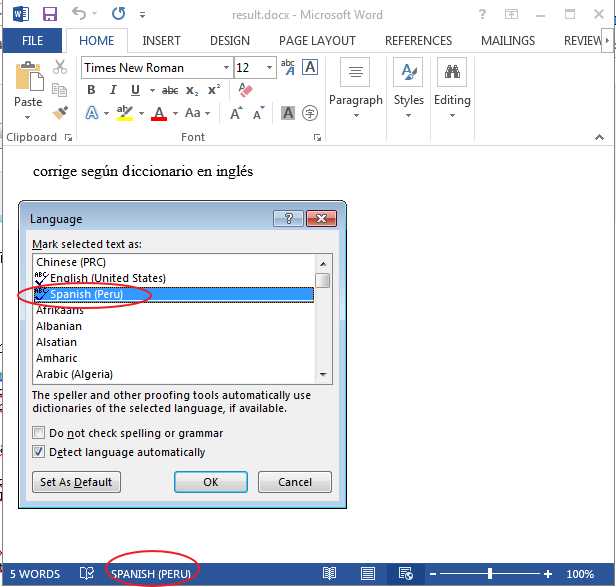The height and width of the screenshot is (587, 616).
Task: Click the zoom slider handle
Action: [x=490, y=574]
